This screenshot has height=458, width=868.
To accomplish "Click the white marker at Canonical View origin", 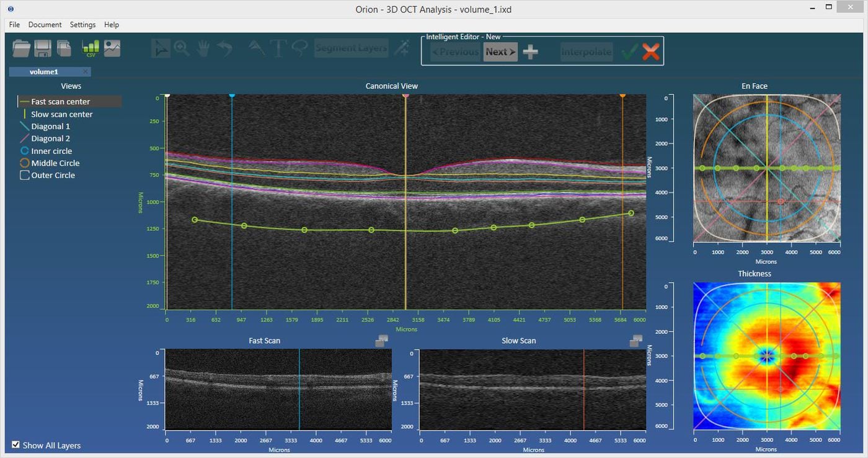I will (x=167, y=95).
